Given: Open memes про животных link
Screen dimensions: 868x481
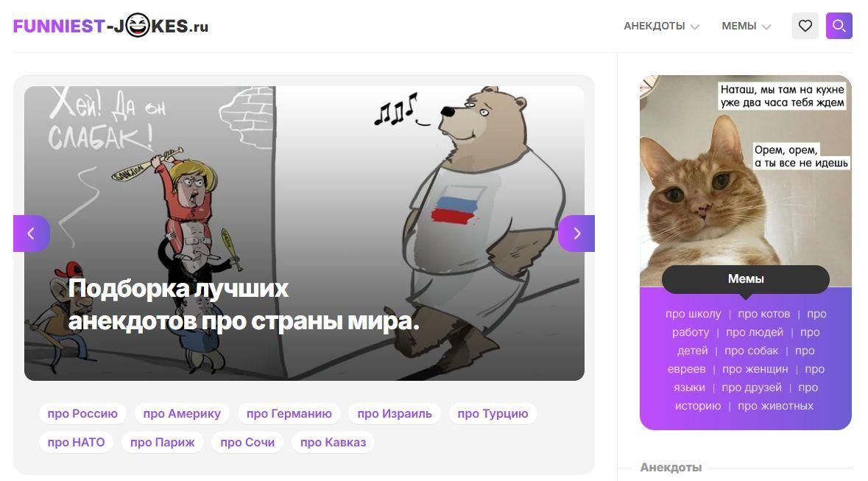Looking at the screenshot, I should click(x=775, y=406).
